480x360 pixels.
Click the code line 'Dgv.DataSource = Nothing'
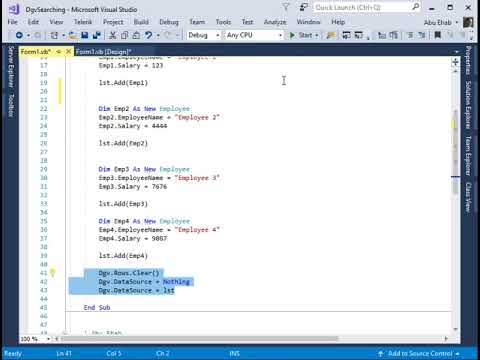(x=144, y=282)
